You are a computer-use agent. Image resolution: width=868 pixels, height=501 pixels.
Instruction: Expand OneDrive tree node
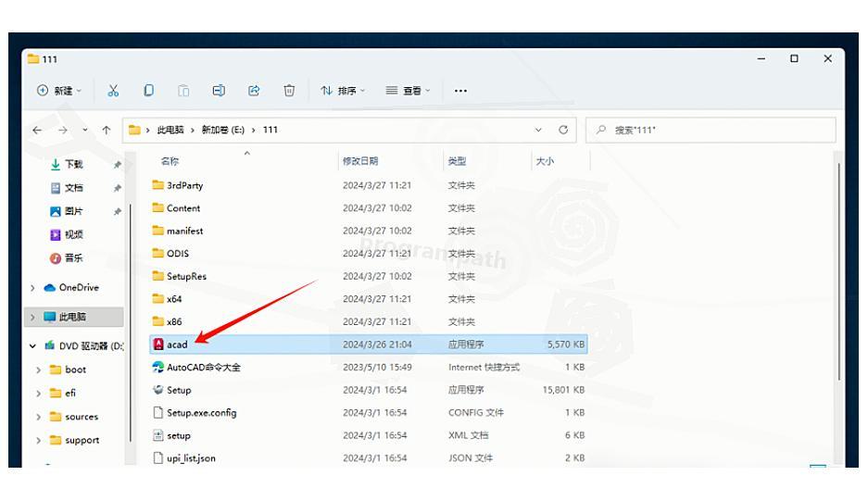(x=32, y=288)
